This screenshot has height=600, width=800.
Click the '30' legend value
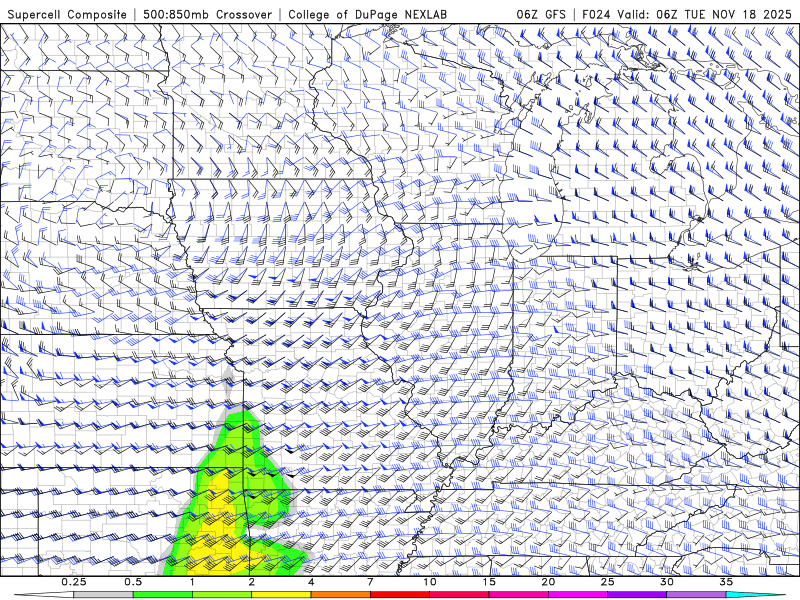666,582
